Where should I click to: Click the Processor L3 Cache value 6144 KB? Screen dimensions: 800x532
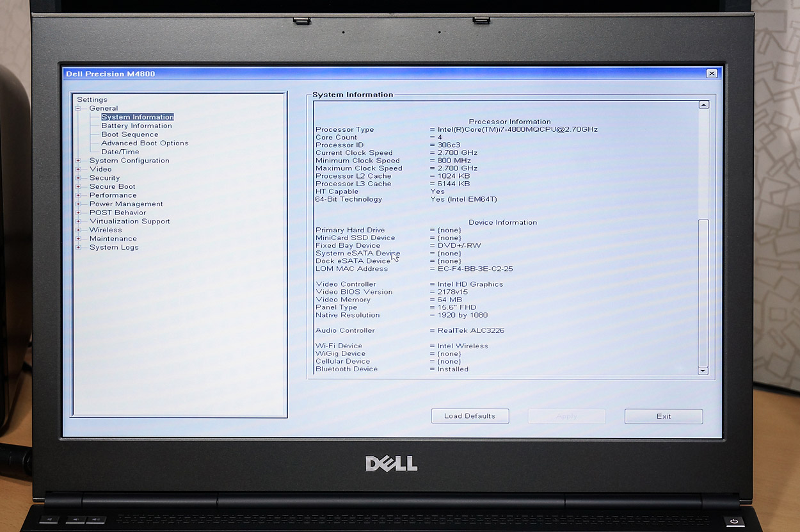[454, 184]
